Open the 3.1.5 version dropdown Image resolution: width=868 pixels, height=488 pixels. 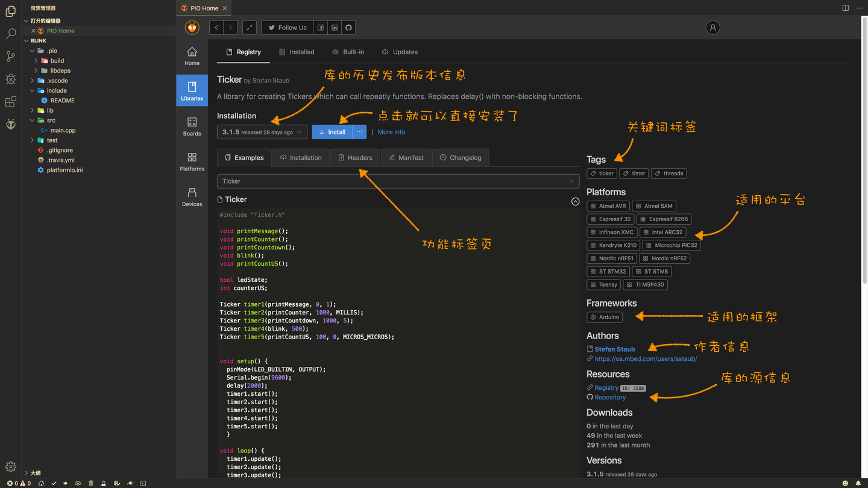click(262, 131)
